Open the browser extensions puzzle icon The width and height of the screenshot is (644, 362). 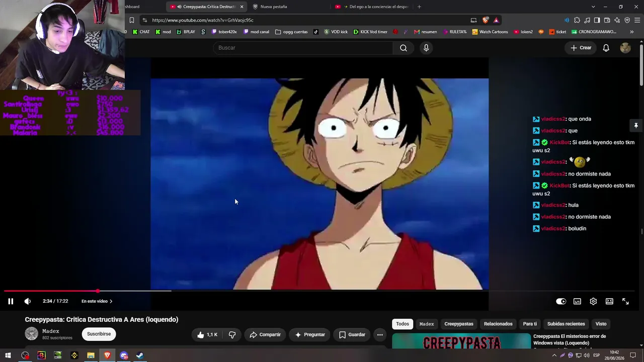point(577,20)
